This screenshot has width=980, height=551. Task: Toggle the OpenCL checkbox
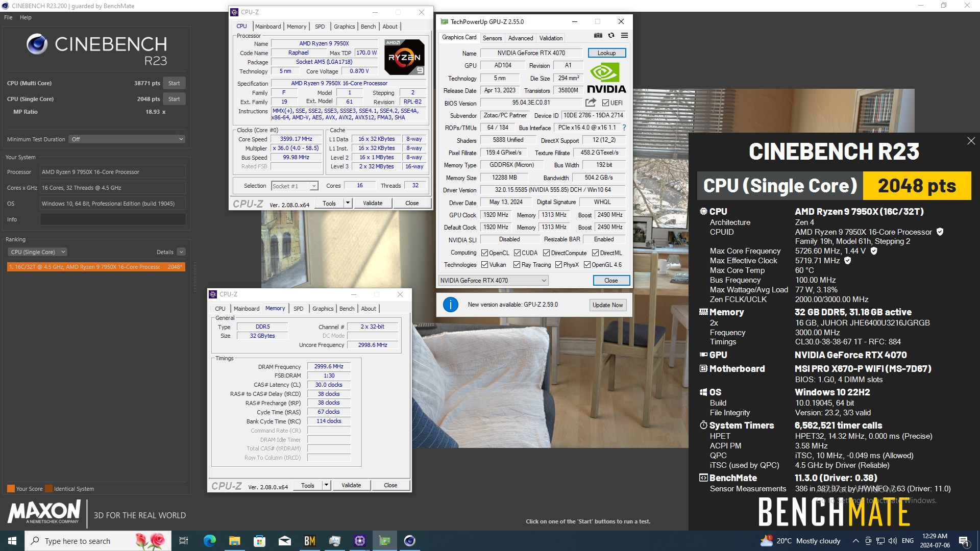[x=485, y=253]
